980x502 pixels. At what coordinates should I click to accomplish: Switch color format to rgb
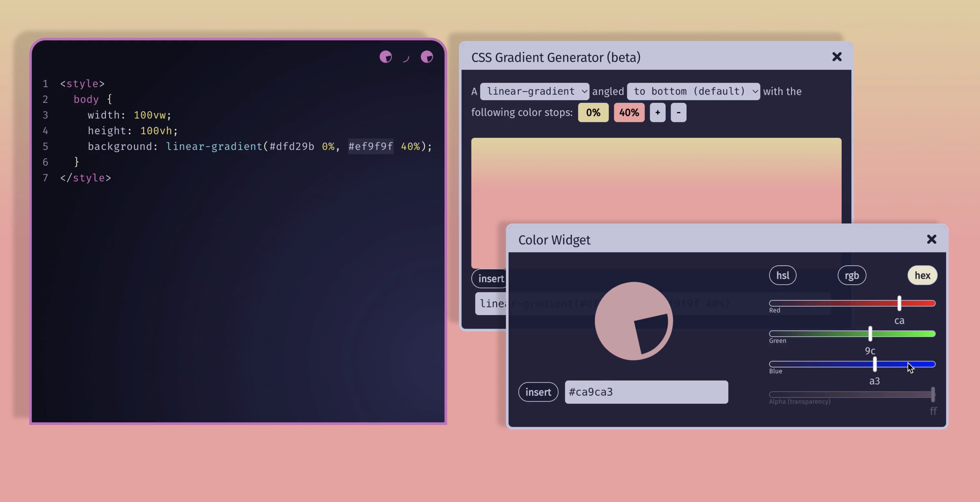tap(852, 275)
